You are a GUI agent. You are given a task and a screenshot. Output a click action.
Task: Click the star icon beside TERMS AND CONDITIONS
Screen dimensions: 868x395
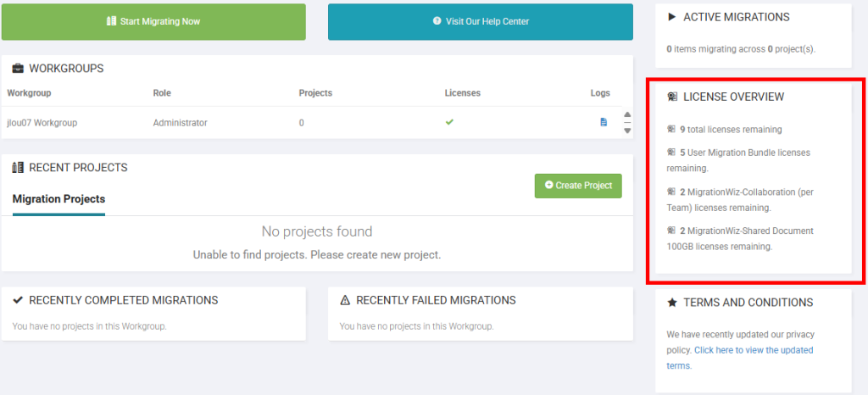672,303
